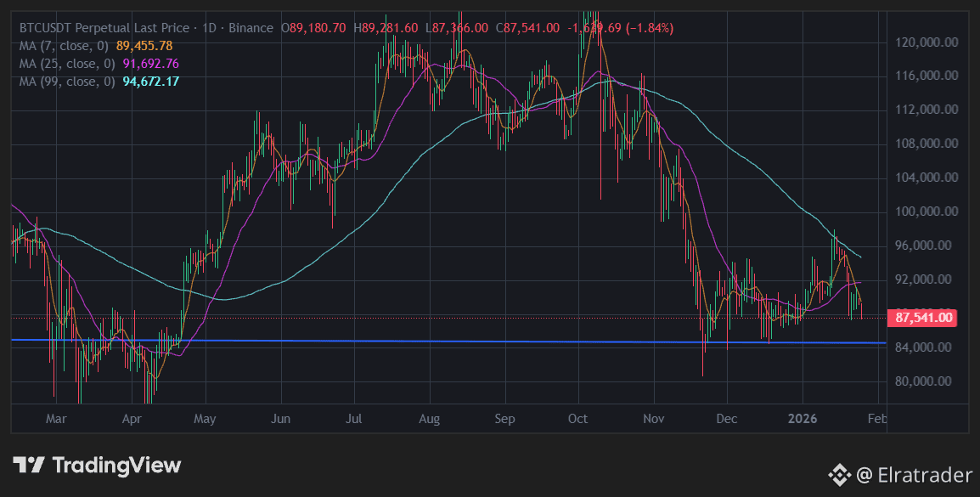980x497 pixels.
Task: Click the TradingView logo
Action: [97, 465]
